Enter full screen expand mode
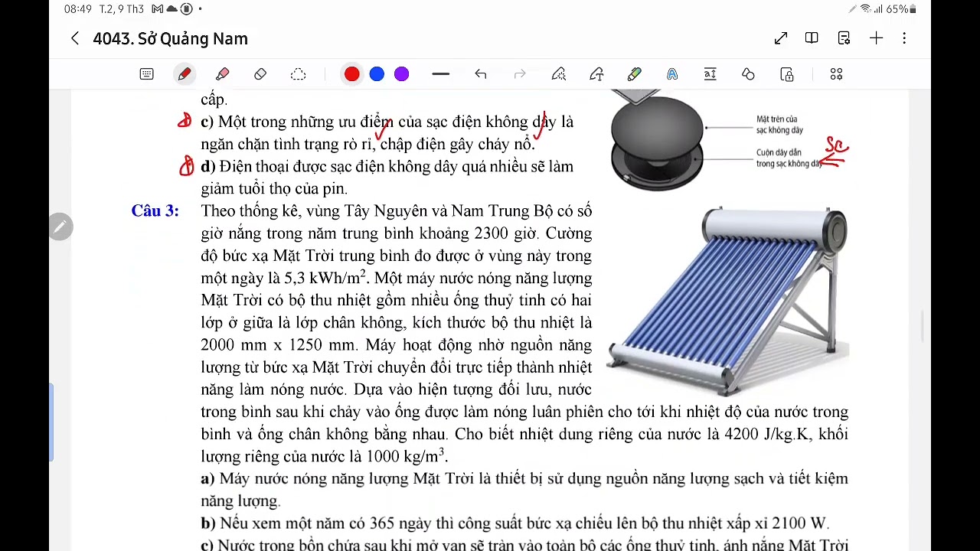980x551 pixels. pyautogui.click(x=781, y=38)
